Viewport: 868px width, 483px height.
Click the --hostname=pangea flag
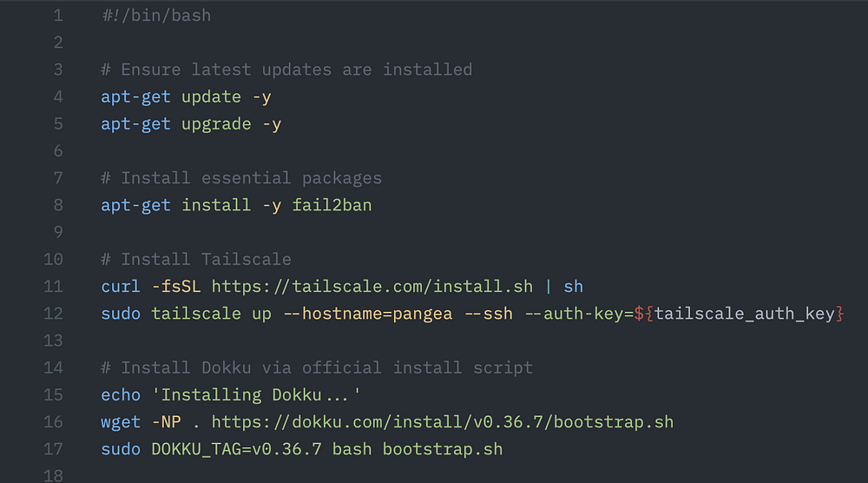coord(368,314)
